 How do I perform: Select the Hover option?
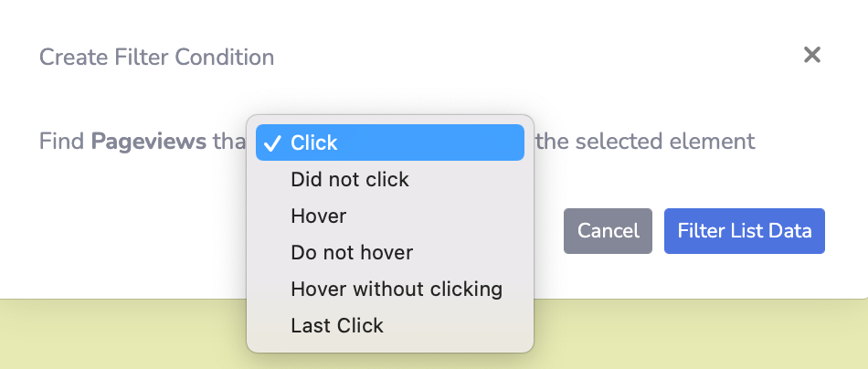click(x=318, y=216)
